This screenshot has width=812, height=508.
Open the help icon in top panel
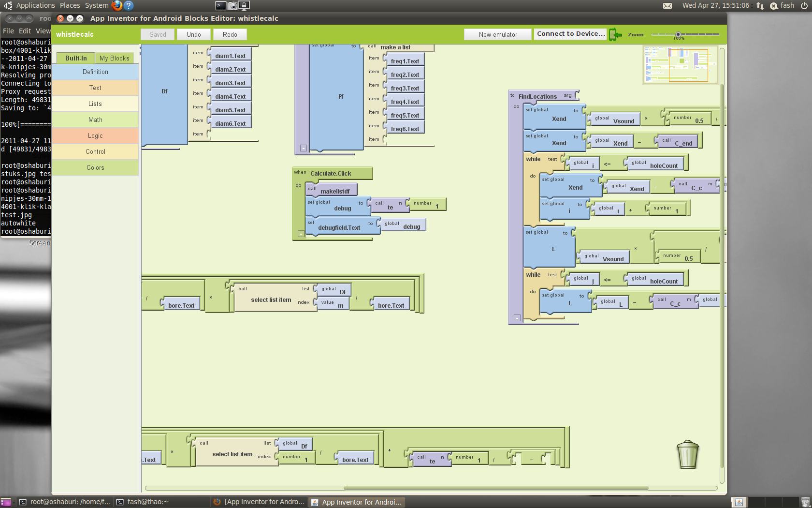tap(129, 5)
